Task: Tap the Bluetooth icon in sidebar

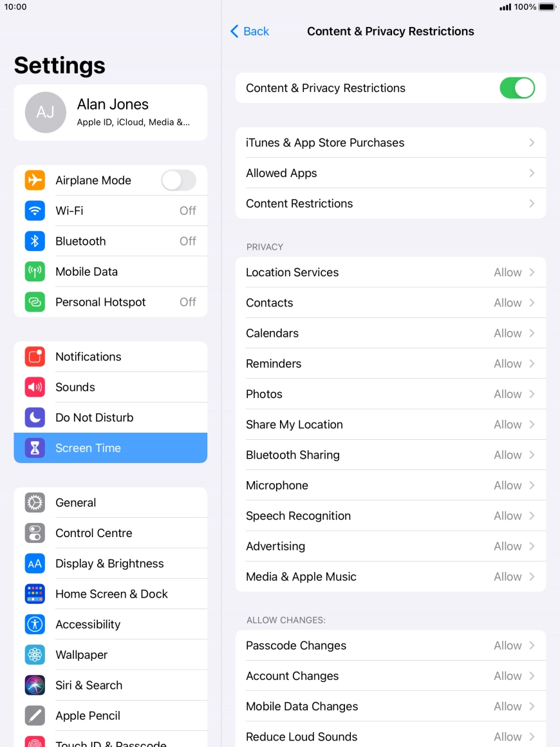Action: click(35, 241)
